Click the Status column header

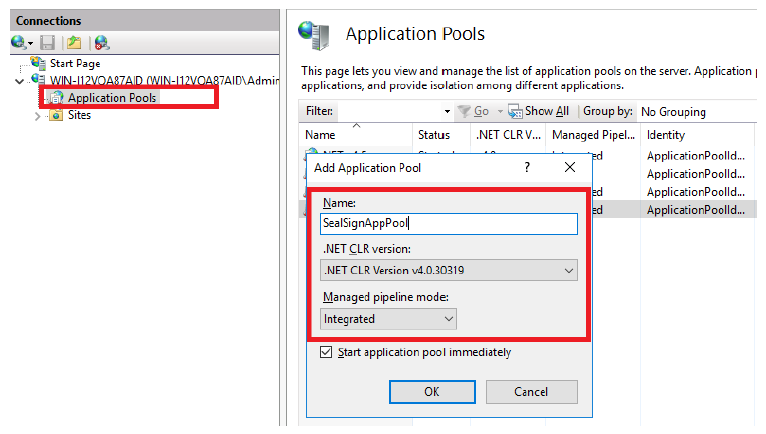click(x=433, y=135)
